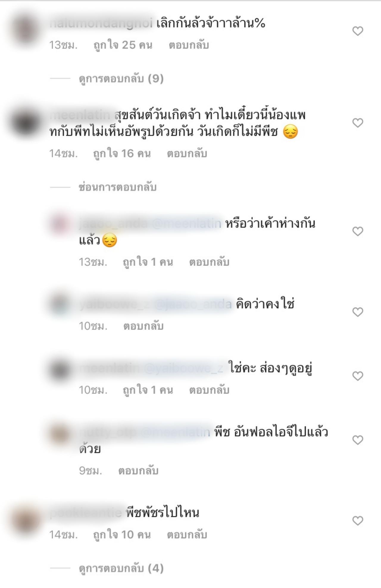Reply to comment with 16 likes
This screenshot has height=588, width=381.
tap(187, 154)
